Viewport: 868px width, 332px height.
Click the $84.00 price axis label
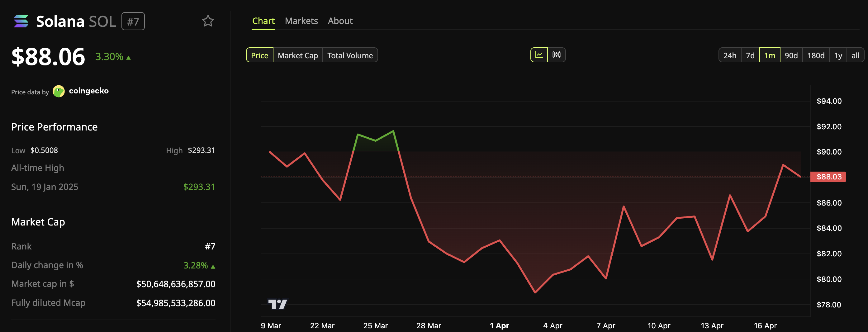829,228
